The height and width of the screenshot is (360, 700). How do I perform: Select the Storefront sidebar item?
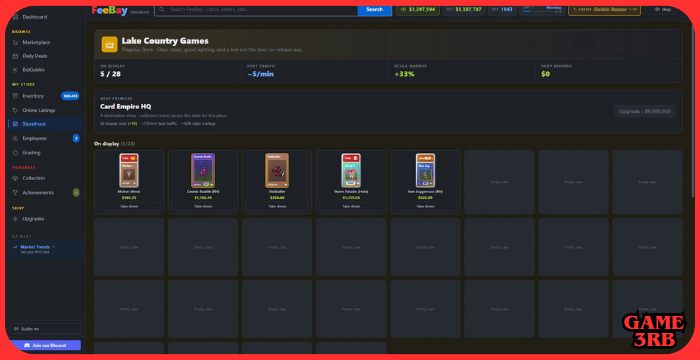(x=45, y=124)
